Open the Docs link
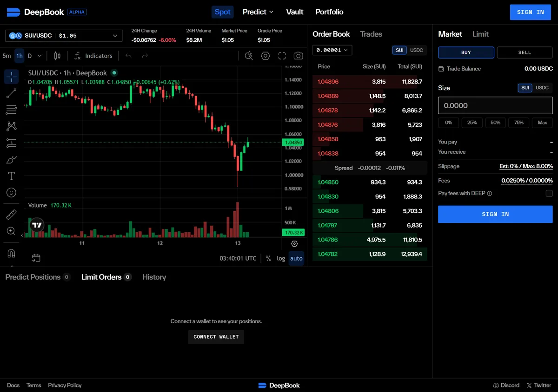The height and width of the screenshot is (392, 558). 13,385
